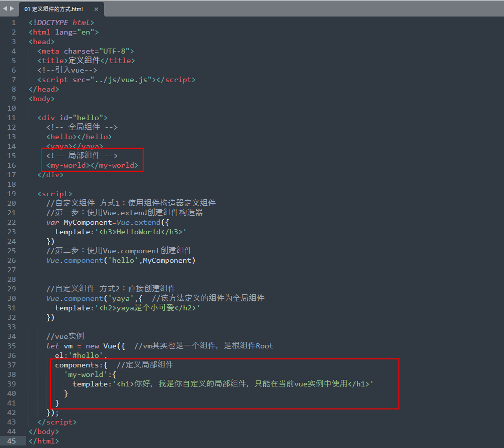504x448 pixels.
Task: Click gutter line number 18
Action: click(x=12, y=184)
